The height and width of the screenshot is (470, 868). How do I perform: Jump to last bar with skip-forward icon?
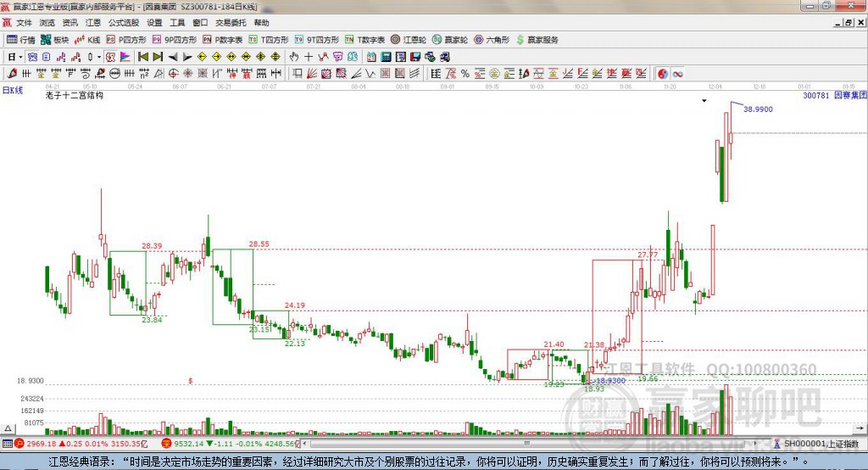click(x=158, y=57)
